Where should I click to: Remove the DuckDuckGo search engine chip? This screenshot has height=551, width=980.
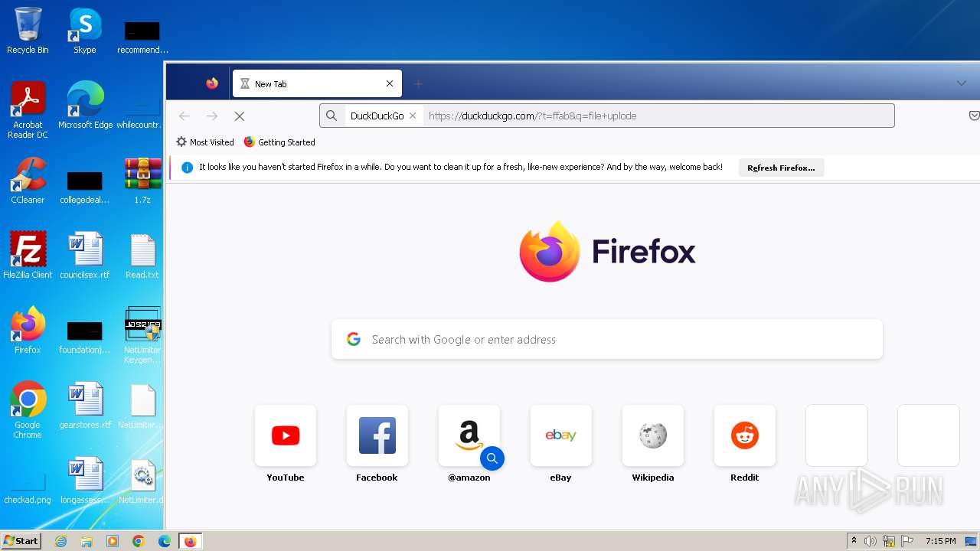click(x=413, y=116)
